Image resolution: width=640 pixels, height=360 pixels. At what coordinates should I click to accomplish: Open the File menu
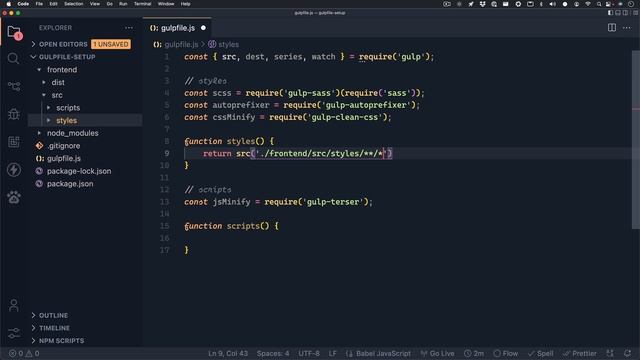pos(39,4)
